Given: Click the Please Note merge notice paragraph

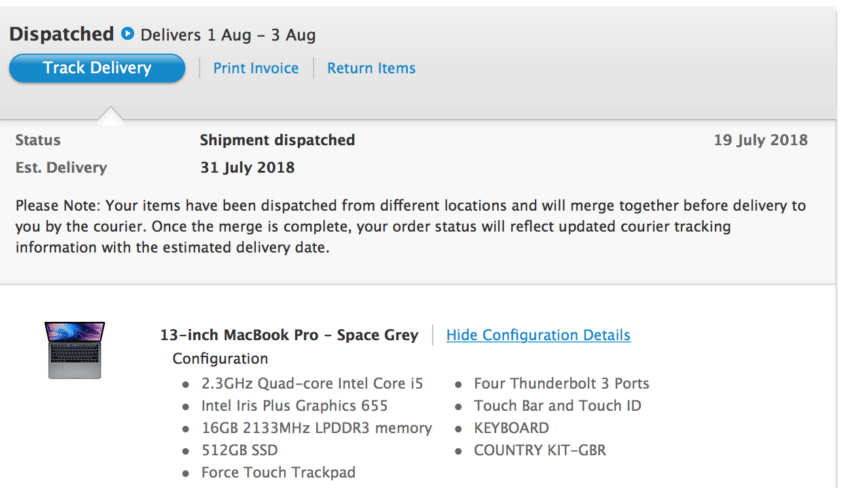Looking at the screenshot, I should (410, 226).
